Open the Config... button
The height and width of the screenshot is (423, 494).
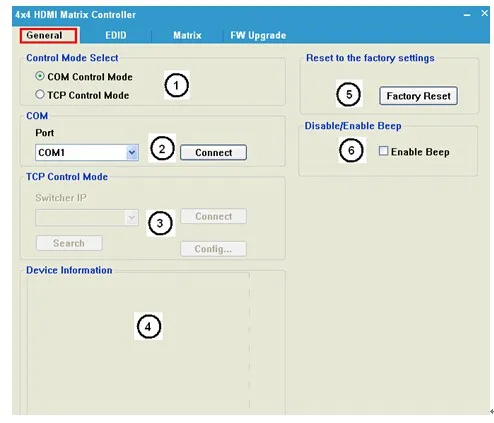213,249
